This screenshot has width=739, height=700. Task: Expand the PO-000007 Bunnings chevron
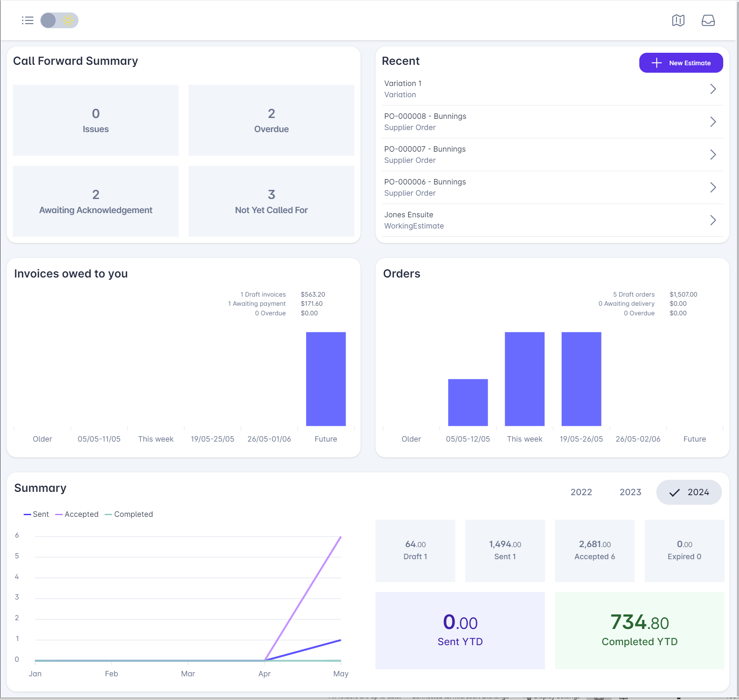coord(713,155)
